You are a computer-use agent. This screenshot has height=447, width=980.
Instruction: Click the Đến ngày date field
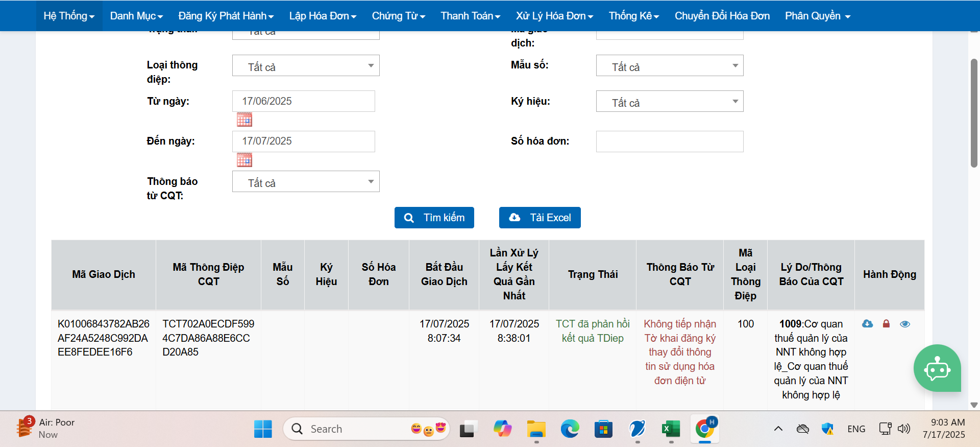[304, 141]
